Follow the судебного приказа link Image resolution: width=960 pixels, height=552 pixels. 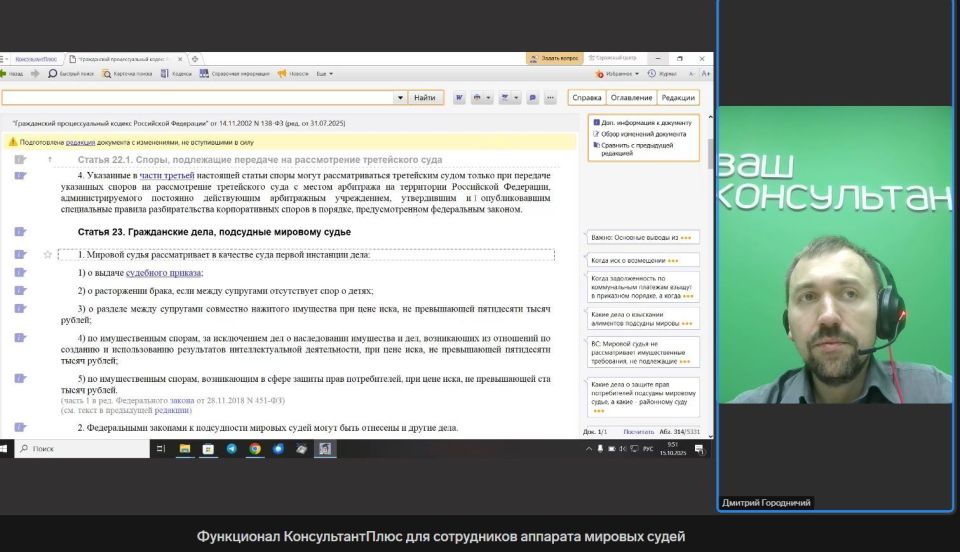pyautogui.click(x=164, y=273)
